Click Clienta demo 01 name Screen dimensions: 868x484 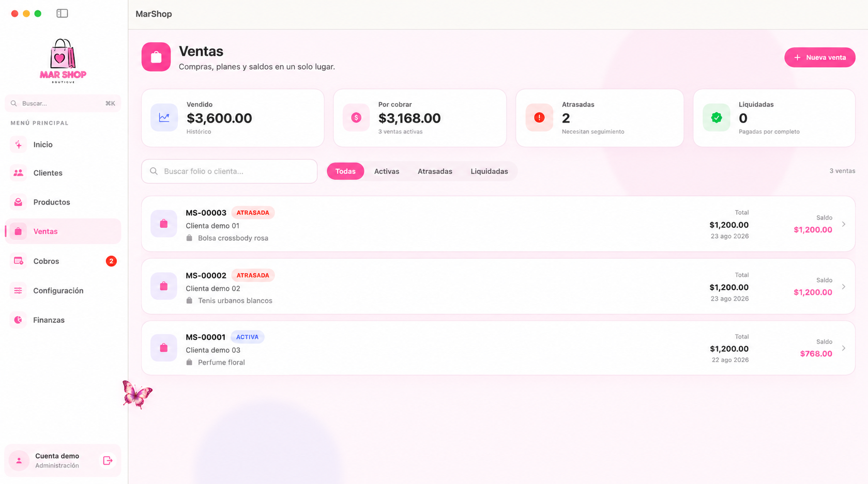coord(212,226)
